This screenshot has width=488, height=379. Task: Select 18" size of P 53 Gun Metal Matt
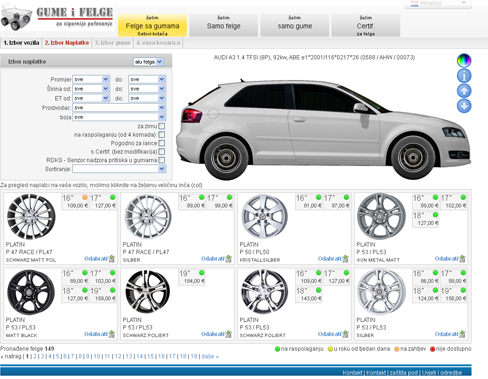tap(425, 219)
